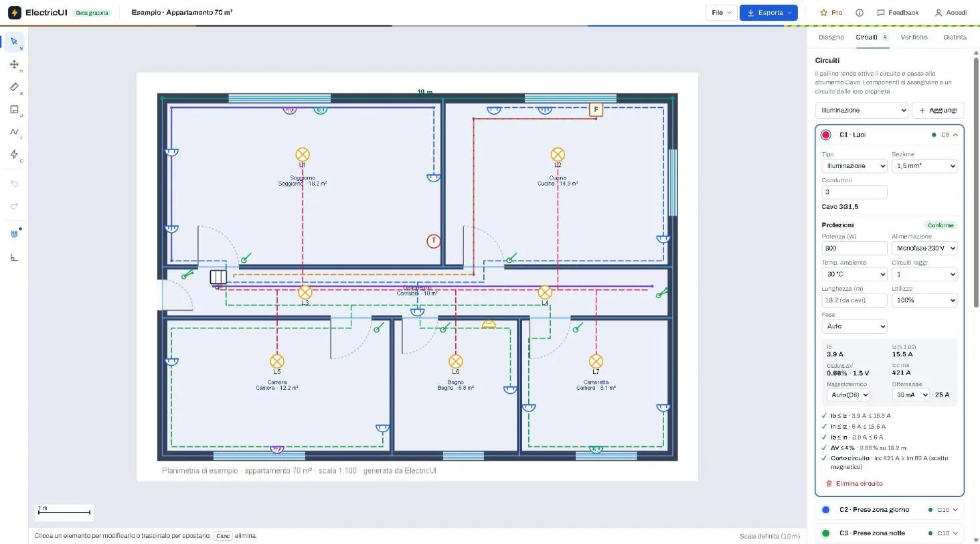The width and height of the screenshot is (980, 544).
Task: Open the info circle icon in header
Action: point(860,13)
